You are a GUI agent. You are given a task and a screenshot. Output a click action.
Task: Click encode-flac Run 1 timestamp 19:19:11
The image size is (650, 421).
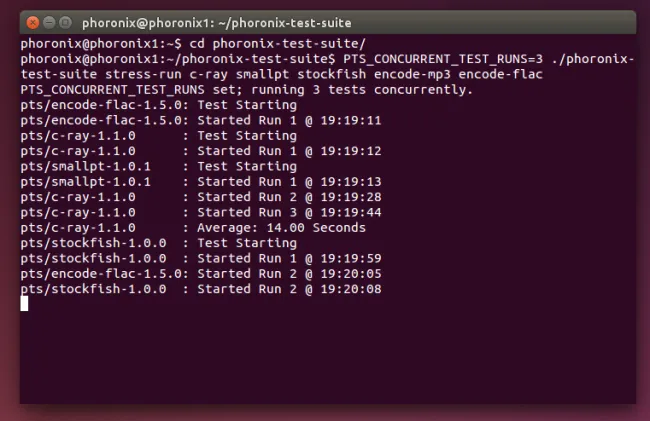pos(351,121)
